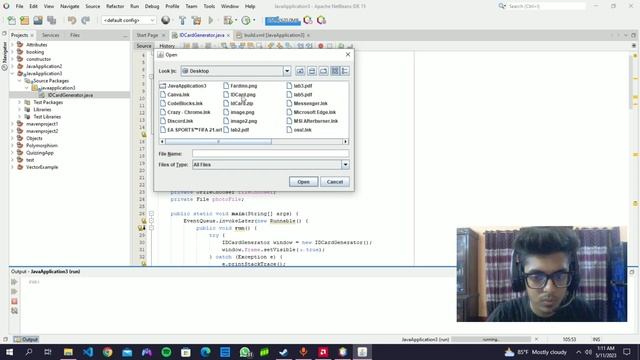The width and height of the screenshot is (640, 360).
Task: Click the Run Project play icon
Action: click(211, 20)
